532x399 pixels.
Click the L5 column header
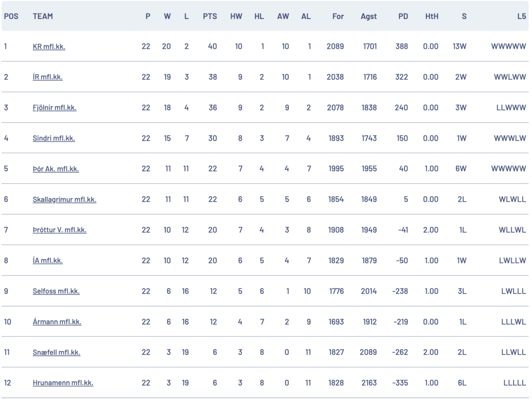(521, 16)
